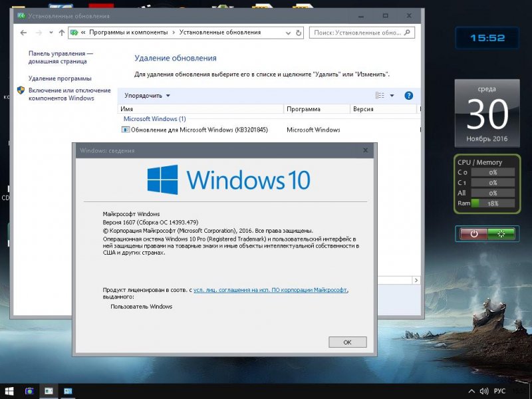Click the window icon in the 'Установленные обновления' title bar

pyautogui.click(x=21, y=15)
